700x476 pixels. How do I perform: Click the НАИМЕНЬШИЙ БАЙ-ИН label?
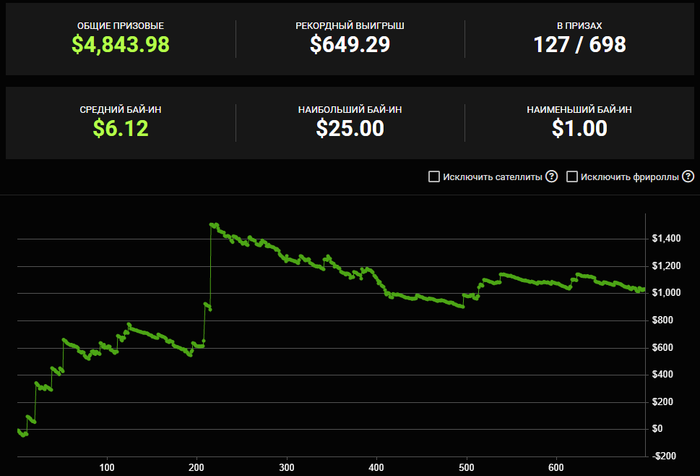[579, 110]
